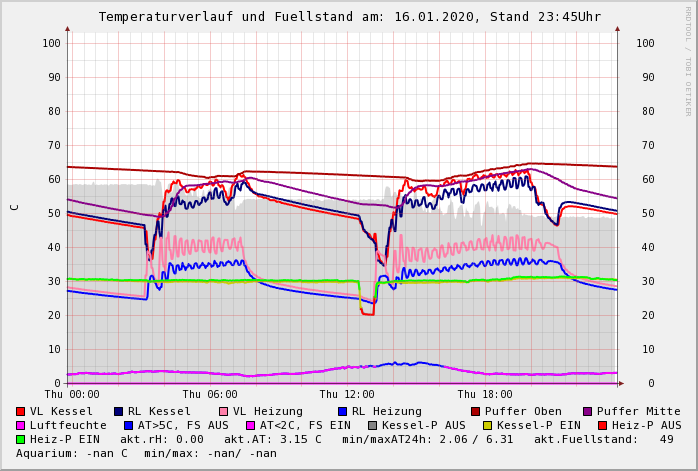Screen dimensions: 698x471
Task: Click the 'AT>5C, FS AUS' legend label
Action: click(x=183, y=425)
